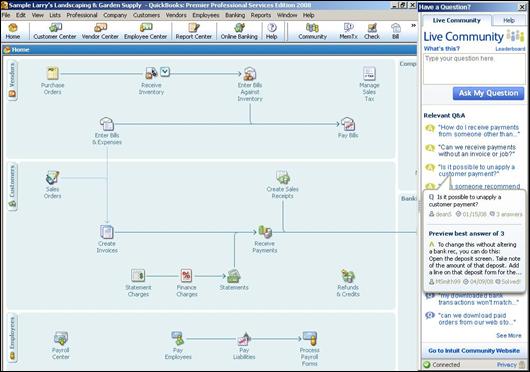Click the Ask My Question button
This screenshot has height=372, width=530.
pos(488,93)
